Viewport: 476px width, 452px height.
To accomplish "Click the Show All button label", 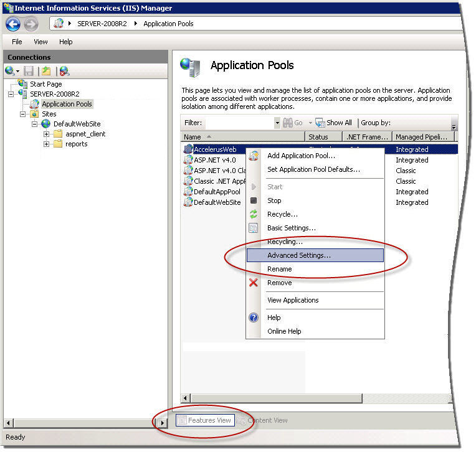I will pyautogui.click(x=339, y=123).
